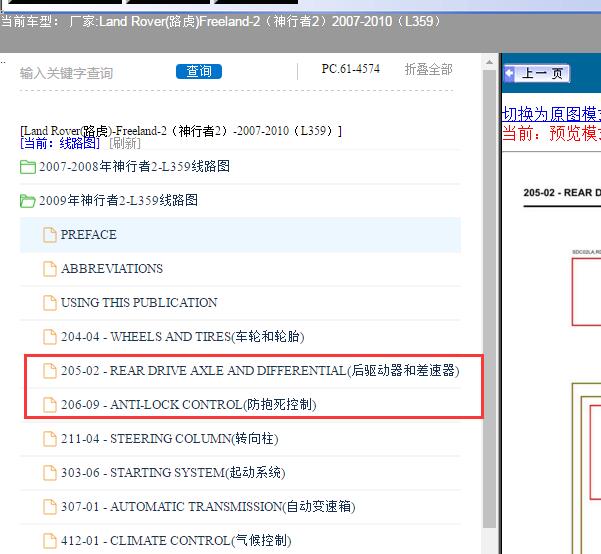This screenshot has width=601, height=554.
Task: Open the ABBREVIATIONS document
Action: 112,269
